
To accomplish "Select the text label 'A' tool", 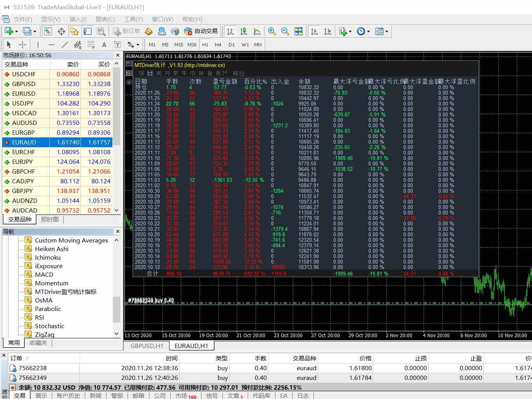I will (x=104, y=45).
